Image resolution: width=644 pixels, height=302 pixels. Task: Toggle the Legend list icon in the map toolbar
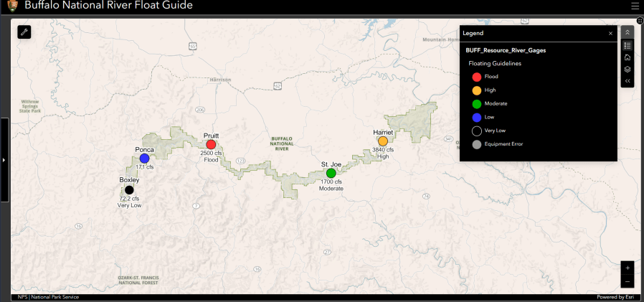pos(628,45)
